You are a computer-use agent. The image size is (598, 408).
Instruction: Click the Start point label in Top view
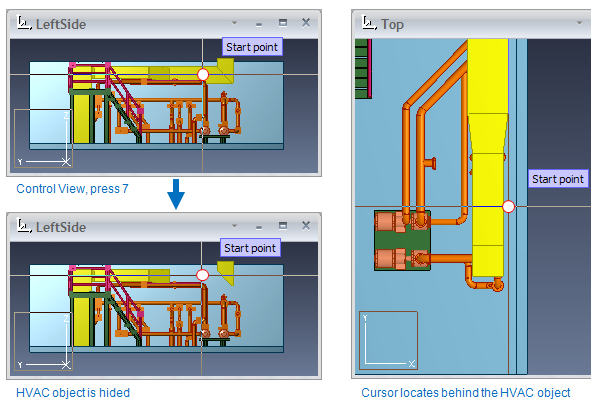pyautogui.click(x=558, y=179)
